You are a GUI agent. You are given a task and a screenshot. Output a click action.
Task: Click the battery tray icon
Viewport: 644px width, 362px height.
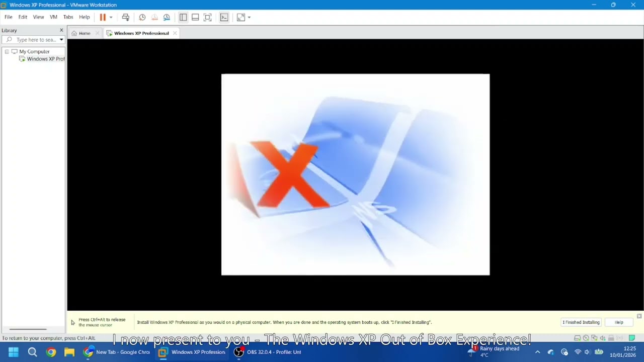coord(599,352)
